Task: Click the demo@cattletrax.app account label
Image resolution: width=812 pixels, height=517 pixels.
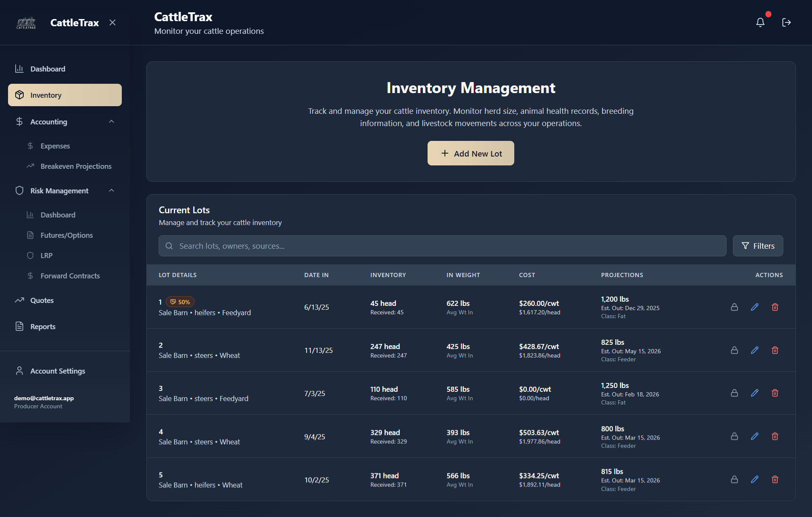Action: coord(44,398)
